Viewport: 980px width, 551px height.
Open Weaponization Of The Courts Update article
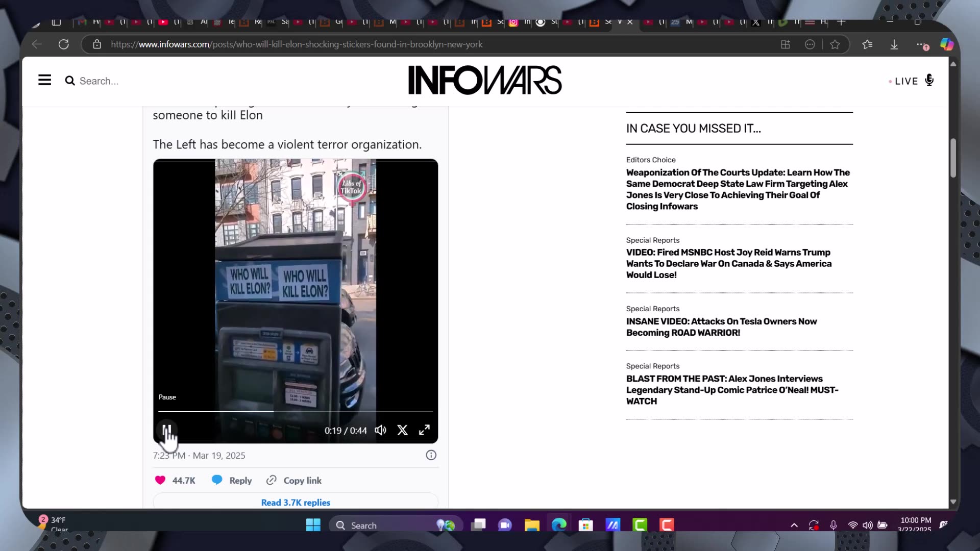[x=738, y=189]
